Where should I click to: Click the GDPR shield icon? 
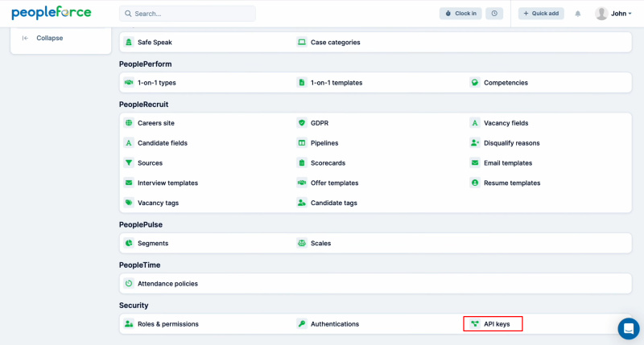coord(302,123)
